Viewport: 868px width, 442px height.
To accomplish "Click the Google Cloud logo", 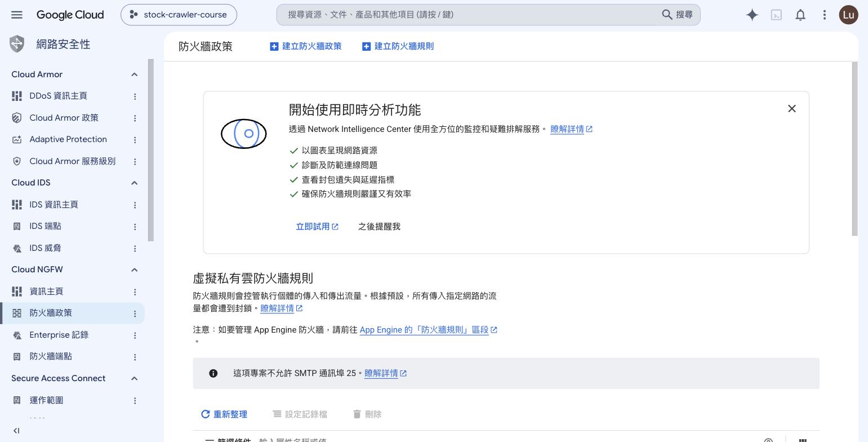I will click(70, 15).
